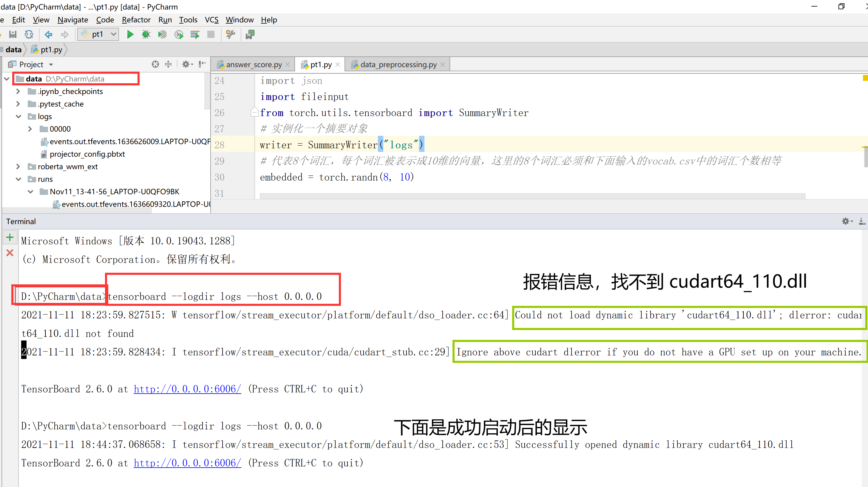Click the green Run button

(x=130, y=34)
